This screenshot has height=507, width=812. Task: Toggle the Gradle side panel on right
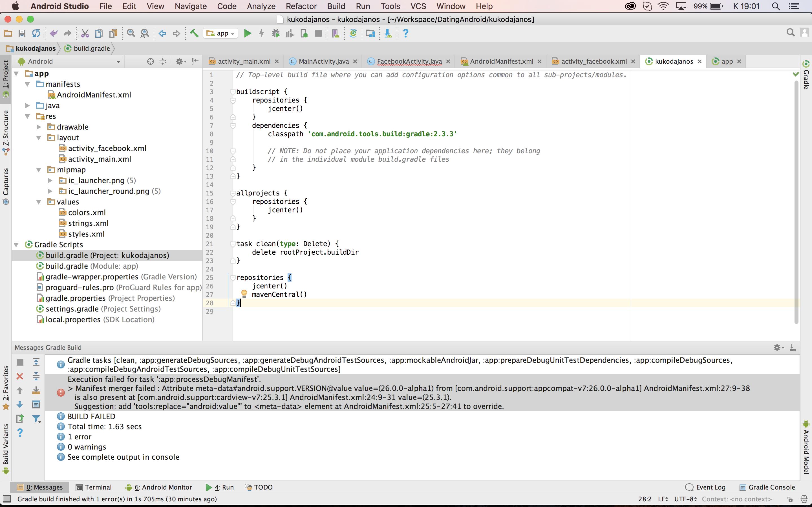806,75
